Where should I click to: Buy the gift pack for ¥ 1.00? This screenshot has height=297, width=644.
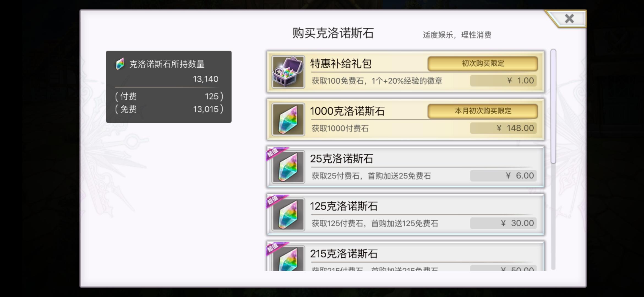point(503,81)
